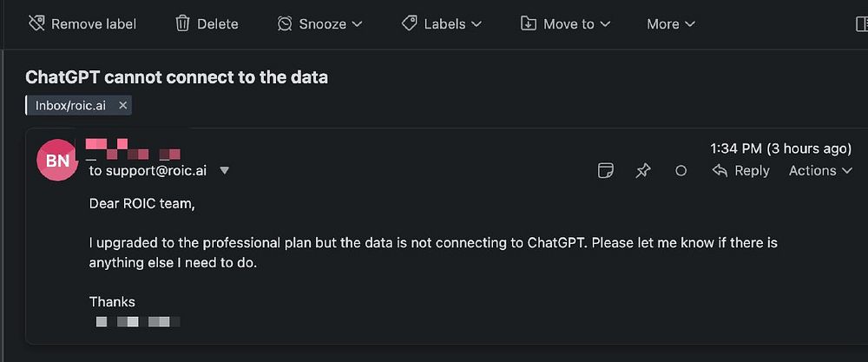Open the More menu in the toolbar
Screen dimensions: 868x362
click(671, 23)
